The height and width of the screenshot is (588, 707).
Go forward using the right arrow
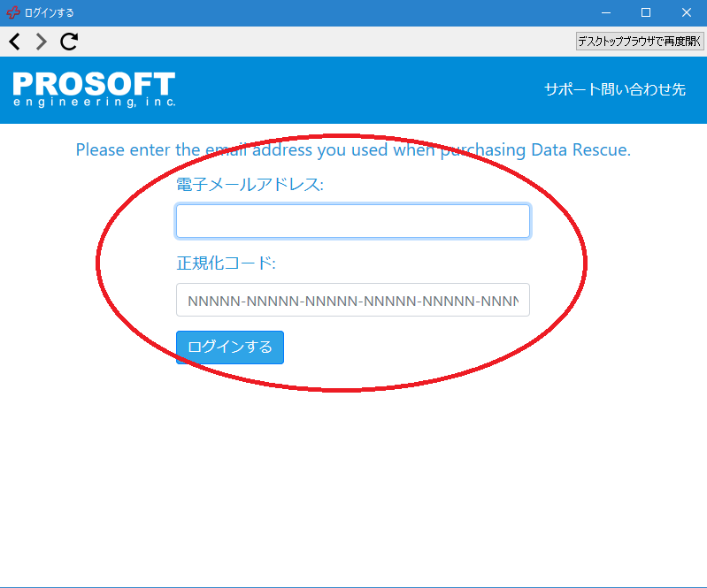click(x=41, y=42)
